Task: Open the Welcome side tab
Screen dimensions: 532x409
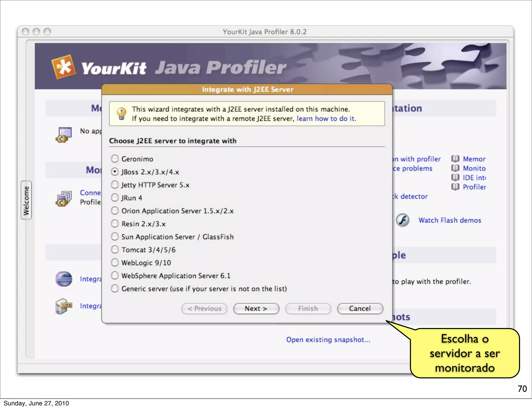Action: pos(26,200)
